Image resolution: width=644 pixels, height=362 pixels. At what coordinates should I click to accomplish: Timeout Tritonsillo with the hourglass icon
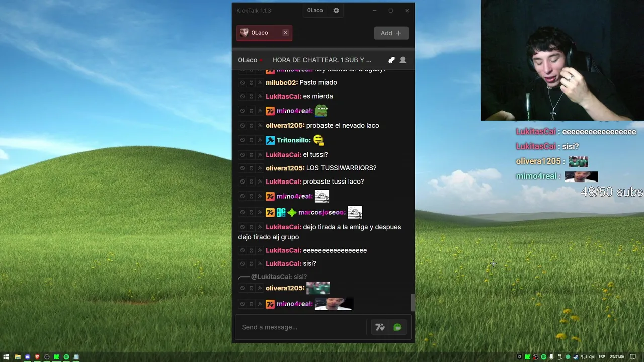pos(251,140)
